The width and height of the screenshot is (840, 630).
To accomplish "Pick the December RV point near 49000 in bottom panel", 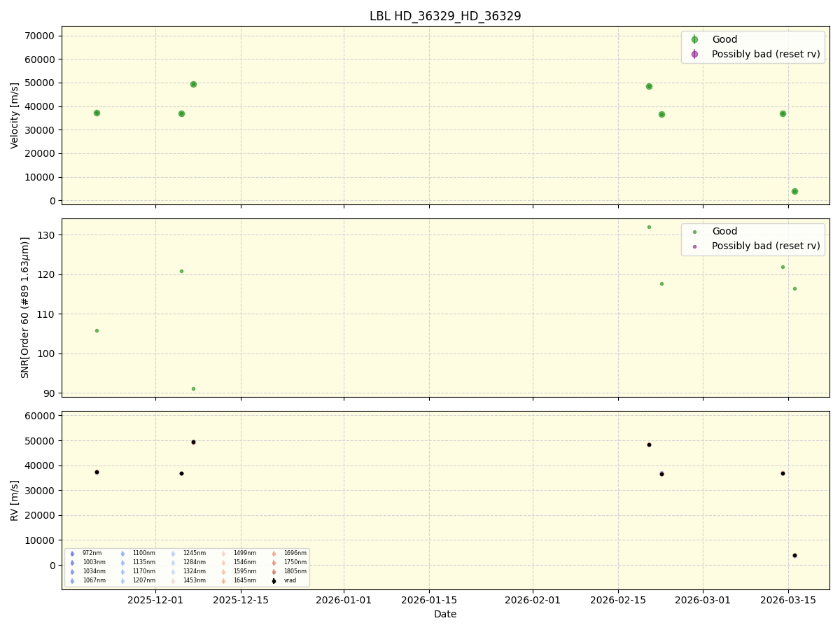I will tap(193, 442).
